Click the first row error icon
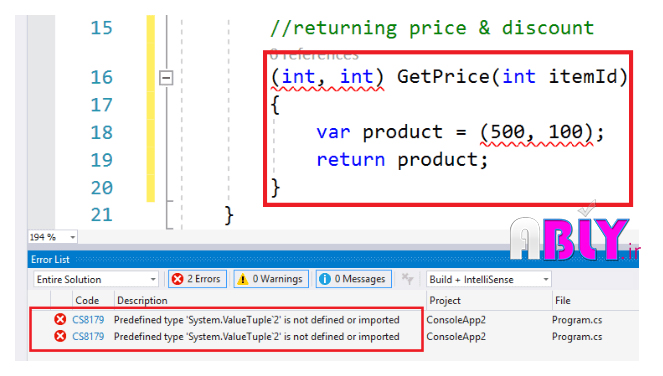Image resolution: width=663 pixels, height=376 pixels. click(x=60, y=319)
